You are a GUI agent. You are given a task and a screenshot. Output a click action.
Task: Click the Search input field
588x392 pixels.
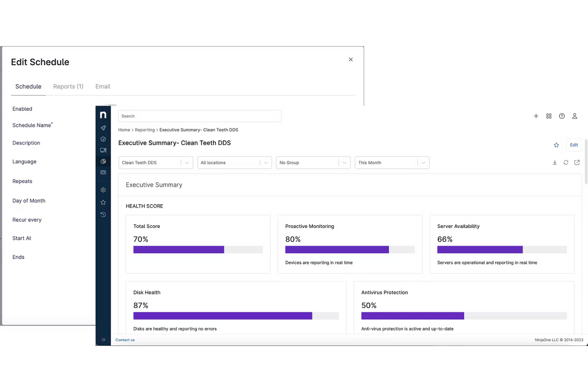pyautogui.click(x=200, y=116)
